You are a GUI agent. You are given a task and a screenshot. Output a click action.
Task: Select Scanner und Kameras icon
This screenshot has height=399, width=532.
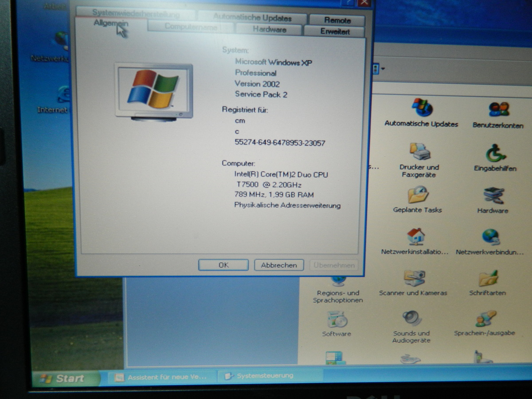[x=414, y=279]
